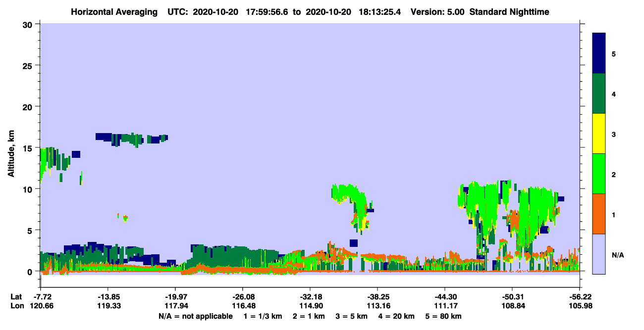Click the orange colorbar segment labeled 1
Viewport: 644px width, 330px height.
pos(599,214)
